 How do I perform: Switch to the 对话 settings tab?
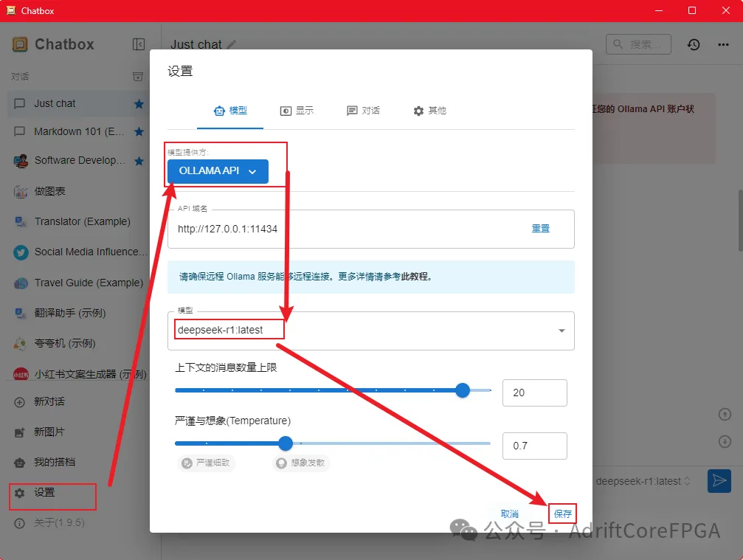point(363,111)
